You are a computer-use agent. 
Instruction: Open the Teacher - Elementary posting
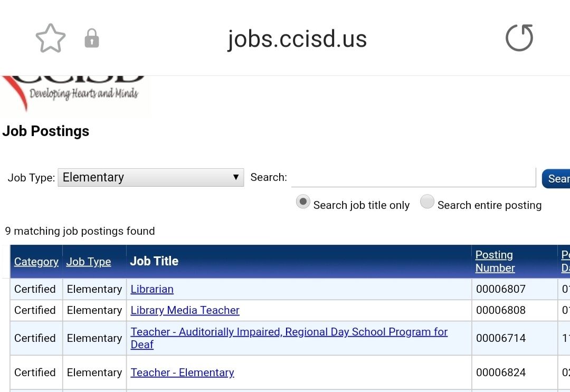click(x=182, y=372)
